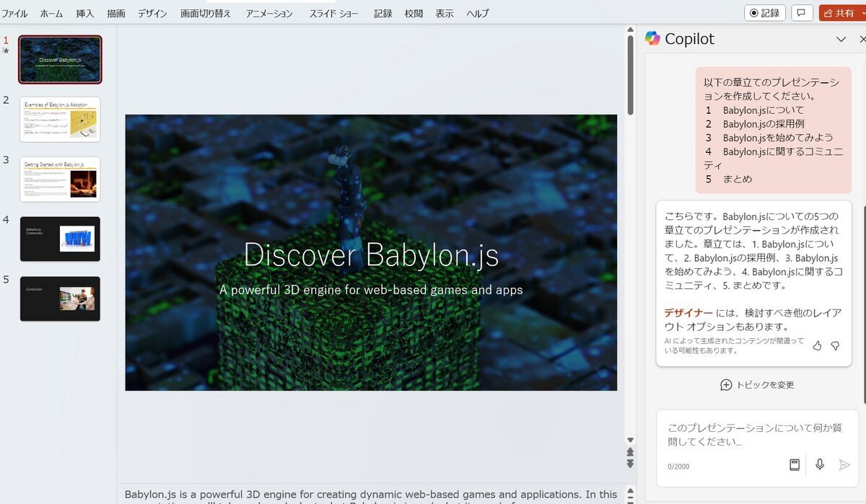The height and width of the screenshot is (504, 866).
Task: Open the スライド ショー tab
Action: coord(333,14)
